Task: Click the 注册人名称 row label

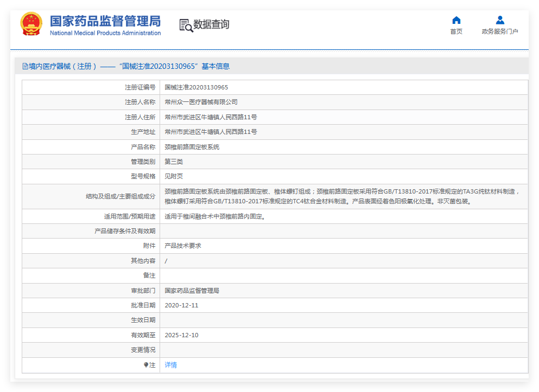Action: click(x=140, y=102)
